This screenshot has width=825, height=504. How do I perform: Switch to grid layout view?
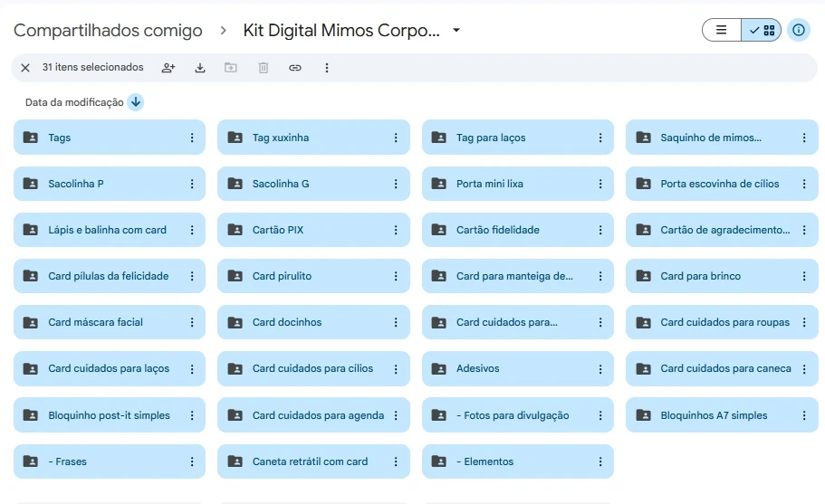pyautogui.click(x=762, y=30)
